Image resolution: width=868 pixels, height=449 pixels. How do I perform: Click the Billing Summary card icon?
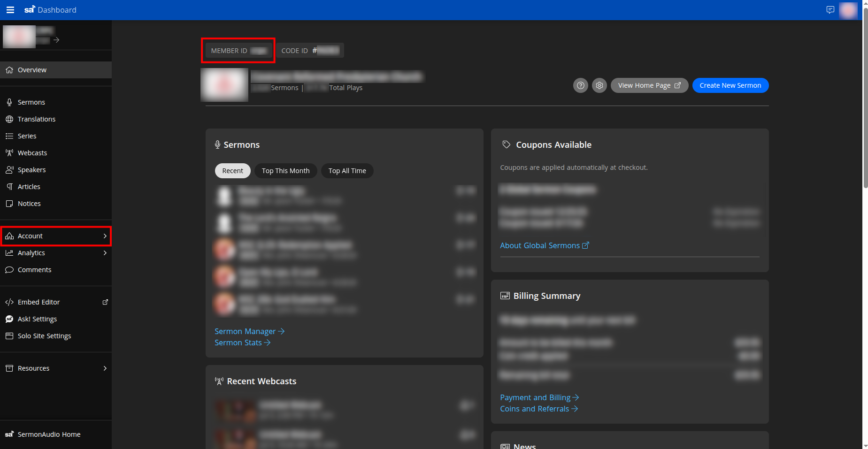point(505,296)
